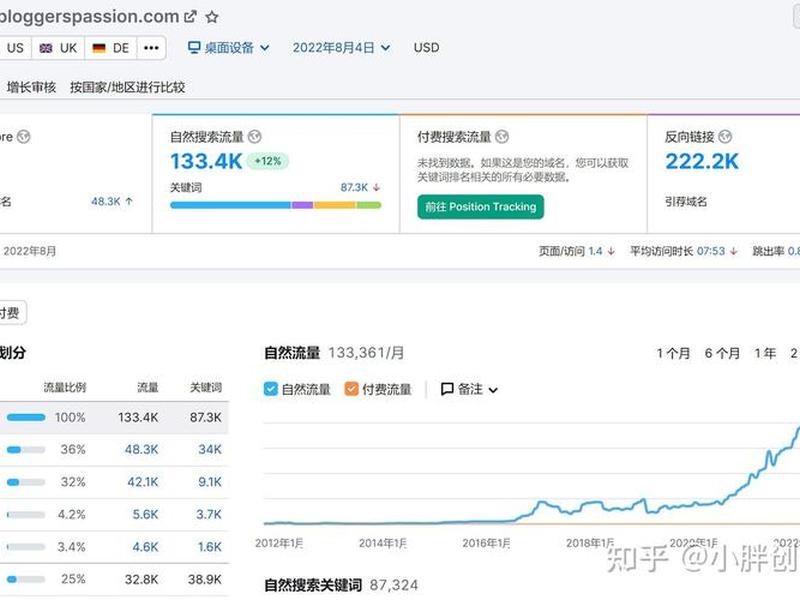The image size is (800, 600).
Task: Open info icon beside 自然搜索流量
Action: coord(255,137)
